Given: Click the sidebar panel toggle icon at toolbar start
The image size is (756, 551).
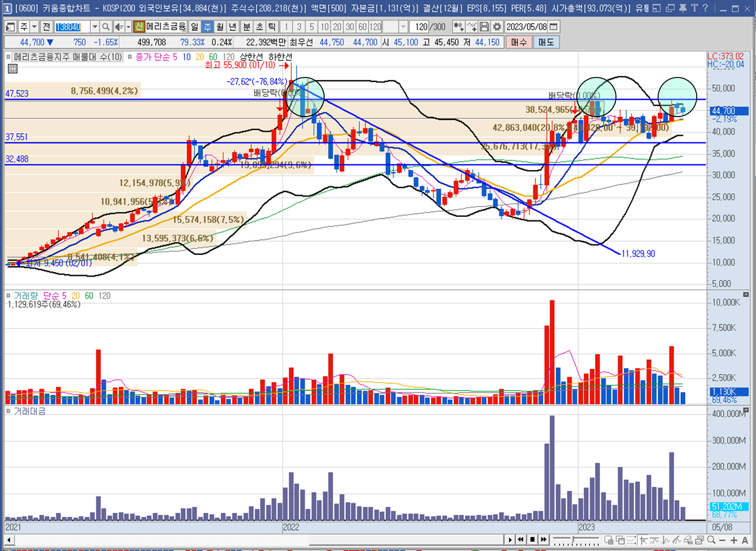Looking at the screenshot, I should coord(10,27).
